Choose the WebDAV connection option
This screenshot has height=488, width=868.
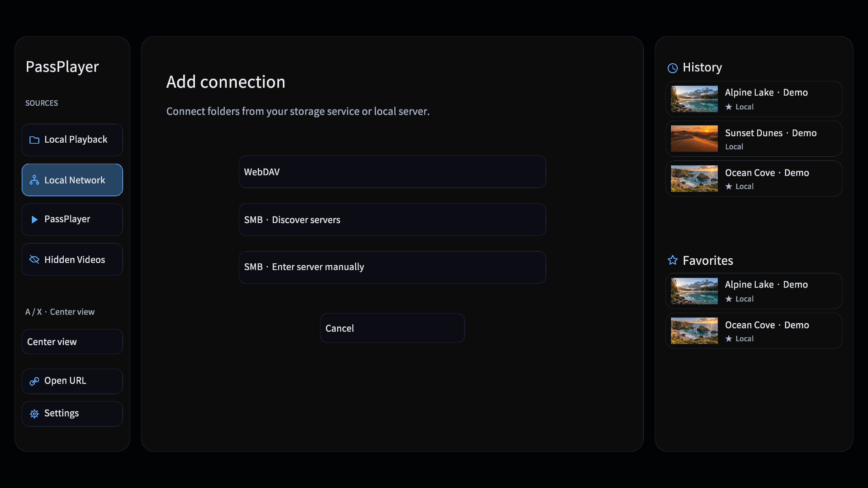click(392, 172)
